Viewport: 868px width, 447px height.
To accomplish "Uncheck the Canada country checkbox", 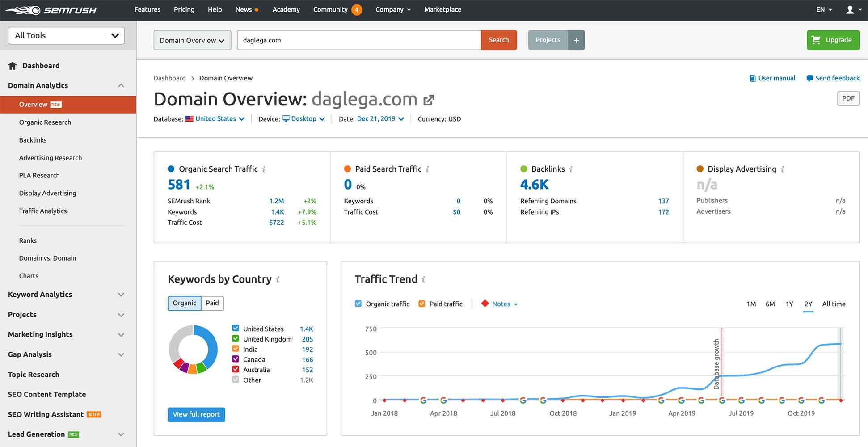I will click(x=236, y=359).
